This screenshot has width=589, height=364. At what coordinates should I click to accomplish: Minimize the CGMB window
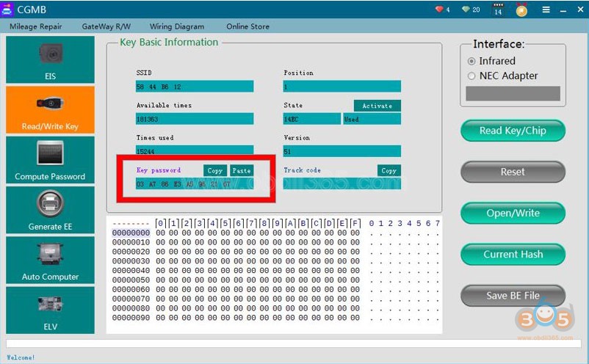point(563,10)
